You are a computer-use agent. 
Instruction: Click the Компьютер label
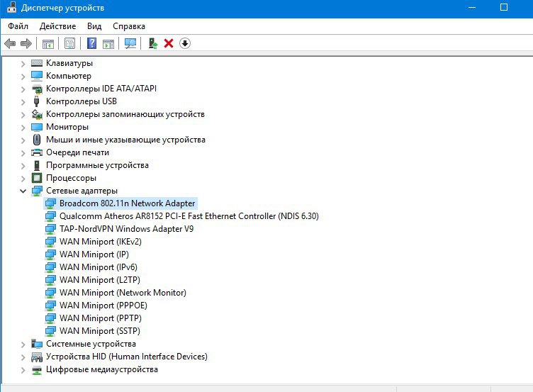coord(69,76)
